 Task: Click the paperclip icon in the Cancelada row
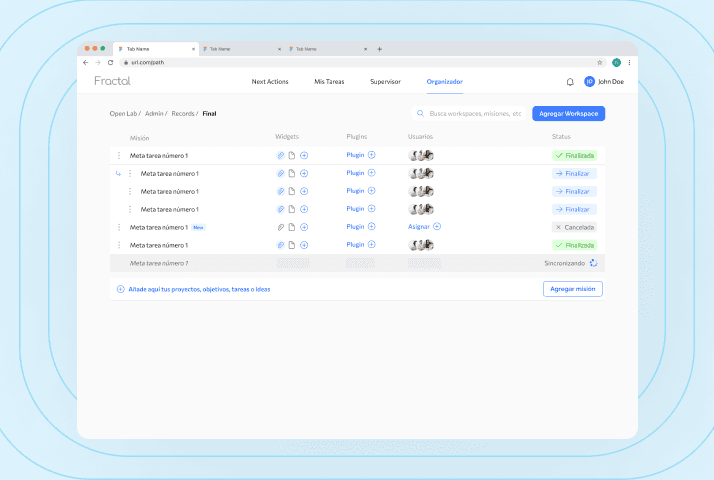281,227
